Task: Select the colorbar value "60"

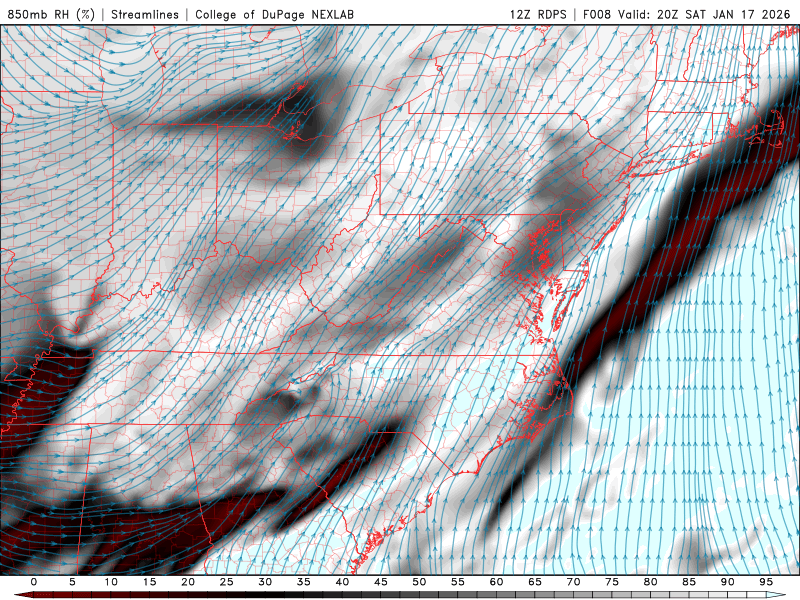Action: point(496,582)
